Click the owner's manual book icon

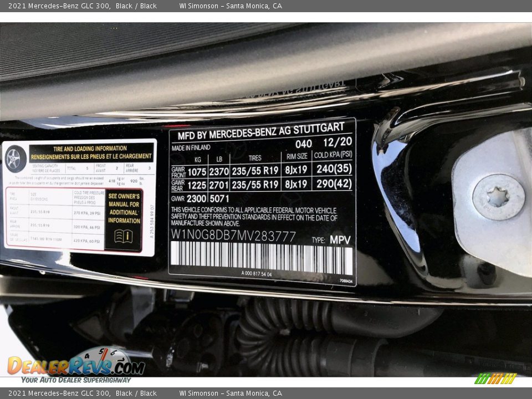tap(123, 236)
